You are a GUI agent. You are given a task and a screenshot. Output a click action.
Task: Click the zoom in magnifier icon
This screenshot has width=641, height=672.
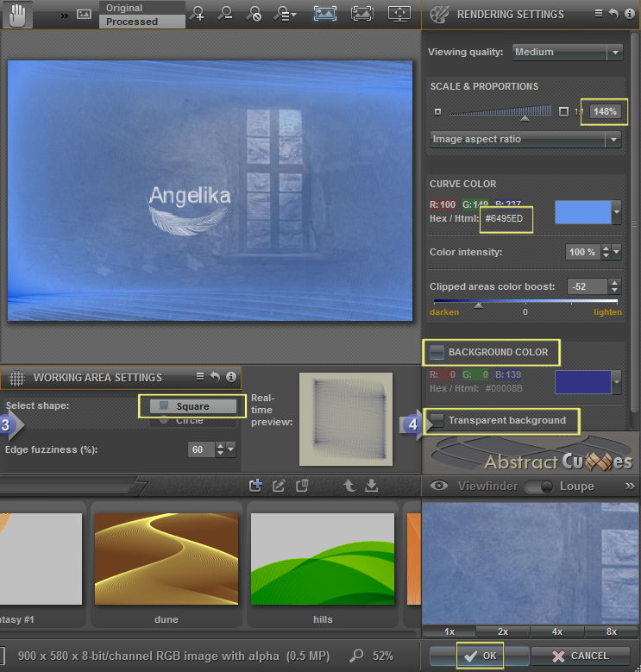[x=198, y=14]
